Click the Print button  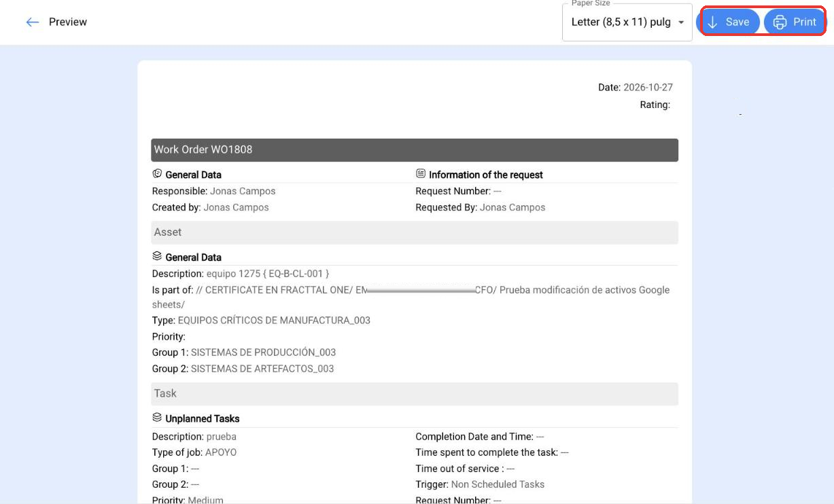coord(794,22)
